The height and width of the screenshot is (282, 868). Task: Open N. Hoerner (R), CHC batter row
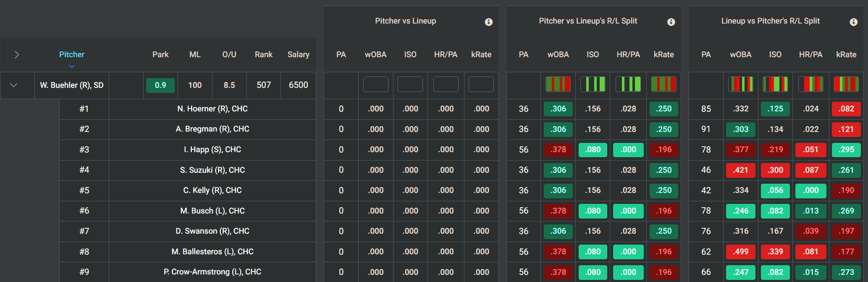(x=212, y=109)
